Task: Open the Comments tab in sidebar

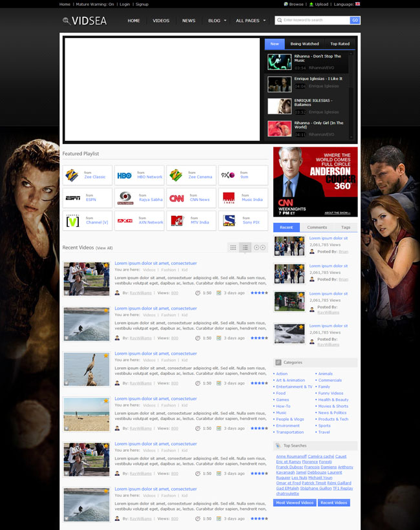Action: pos(317,228)
